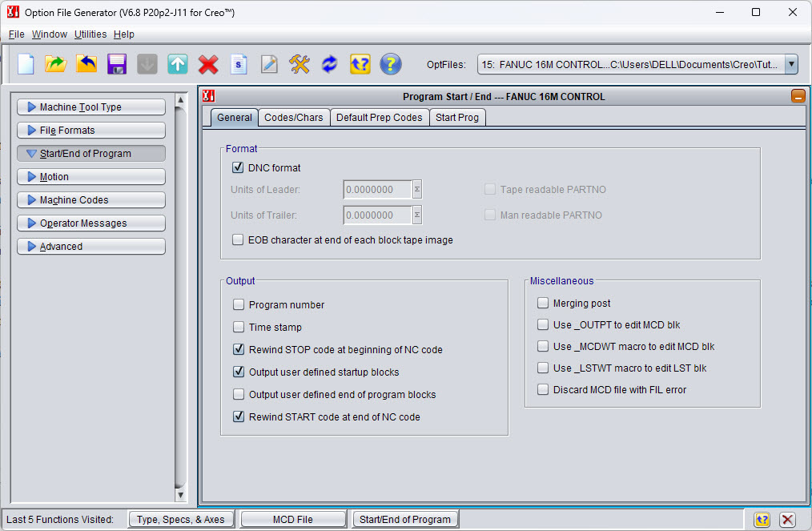
Task: Save option file with purple floppy icon
Action: coord(117,64)
